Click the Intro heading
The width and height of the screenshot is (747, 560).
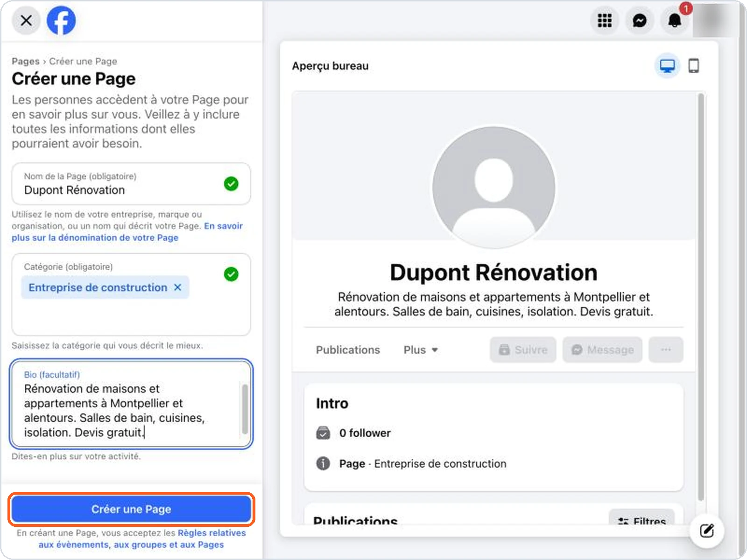(332, 403)
